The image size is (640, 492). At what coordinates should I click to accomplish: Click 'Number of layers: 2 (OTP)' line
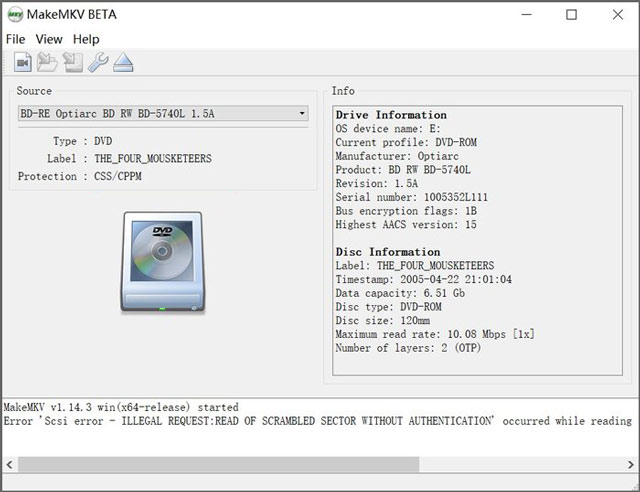(408, 348)
